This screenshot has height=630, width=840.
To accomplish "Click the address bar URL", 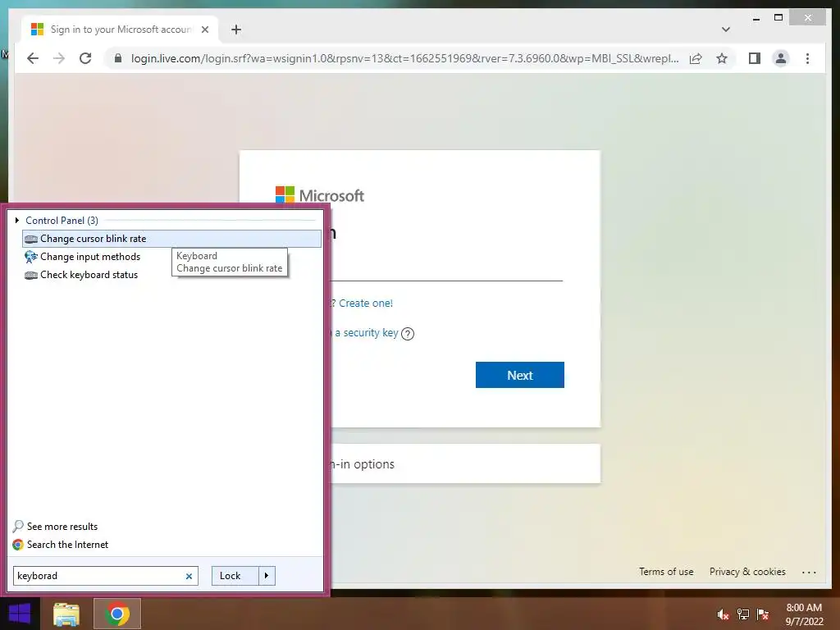I will pos(404,58).
